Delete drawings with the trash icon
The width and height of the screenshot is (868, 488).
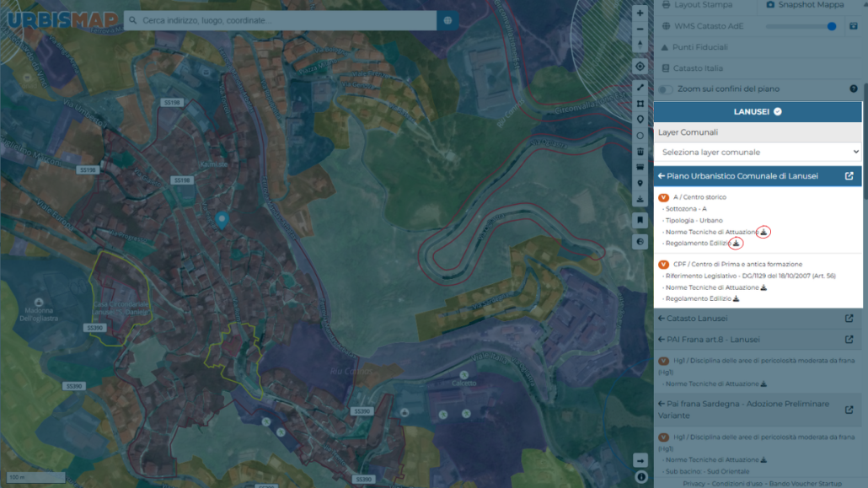[640, 151]
